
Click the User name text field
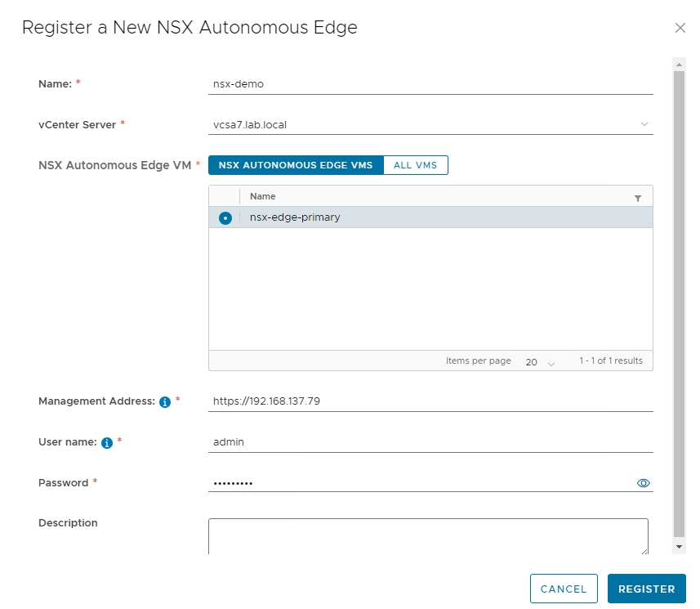tap(430, 441)
